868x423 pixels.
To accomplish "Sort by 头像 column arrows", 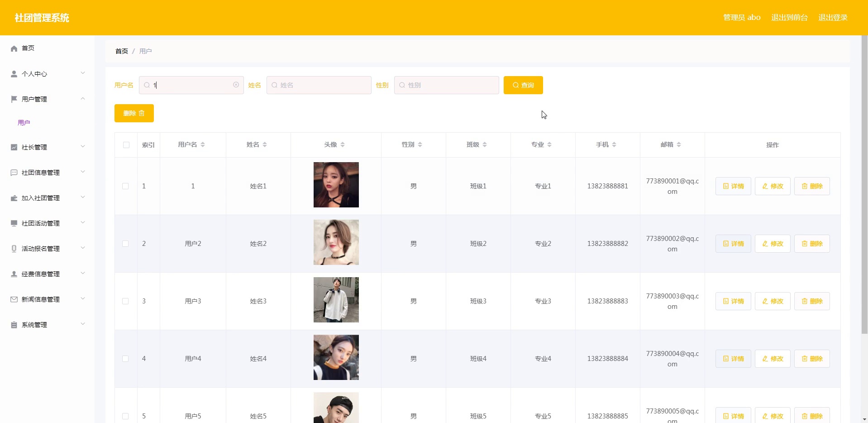I will point(343,144).
